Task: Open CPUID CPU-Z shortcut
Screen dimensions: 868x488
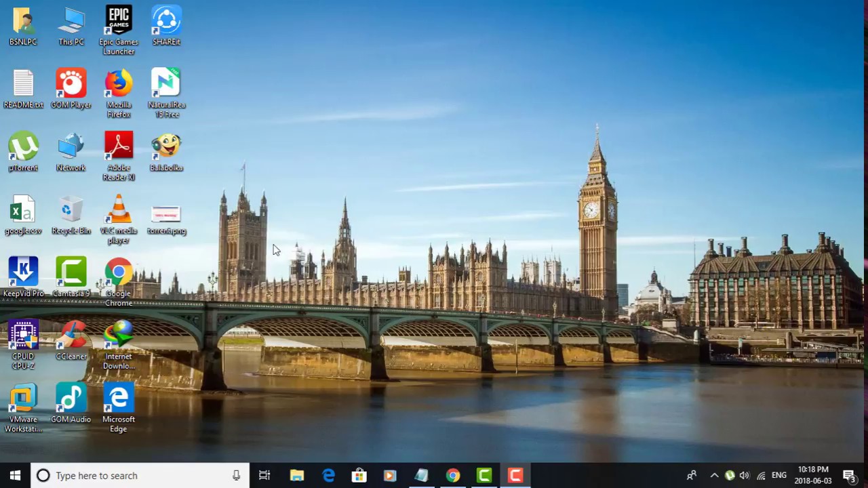Action: click(23, 346)
